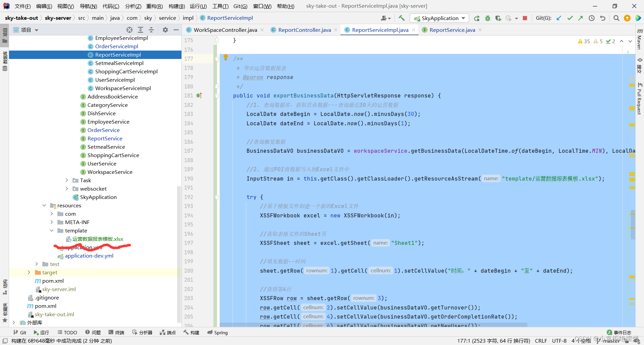This screenshot has height=345, width=644.
Task: Update project with Git blue arrow
Action: point(559,18)
